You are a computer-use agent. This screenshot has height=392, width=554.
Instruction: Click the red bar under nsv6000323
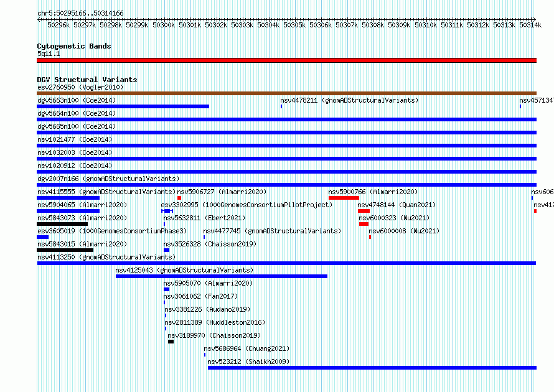(364, 224)
